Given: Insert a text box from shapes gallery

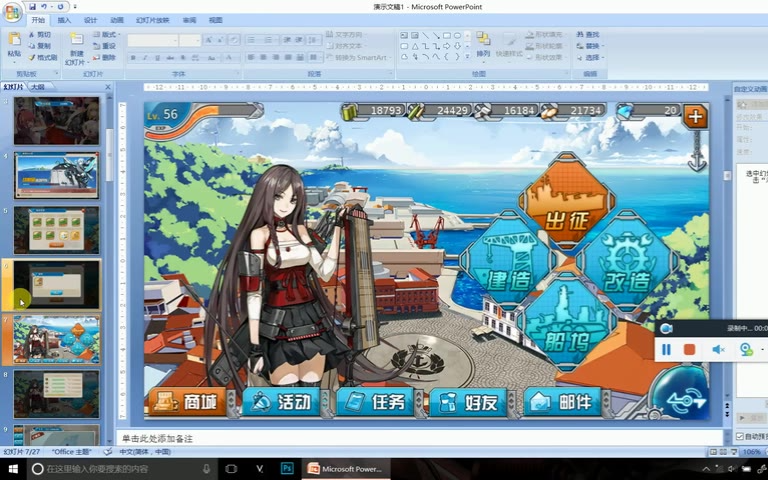Looking at the screenshot, I should pyautogui.click(x=404, y=35).
